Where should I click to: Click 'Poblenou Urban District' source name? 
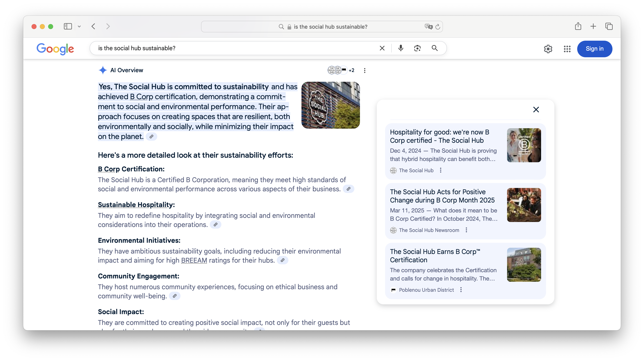tap(426, 290)
